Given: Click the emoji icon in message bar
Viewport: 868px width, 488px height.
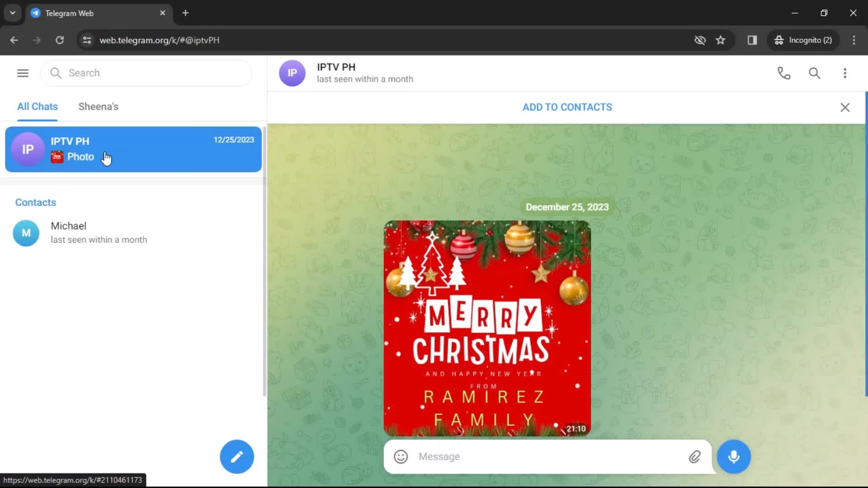Looking at the screenshot, I should 400,456.
